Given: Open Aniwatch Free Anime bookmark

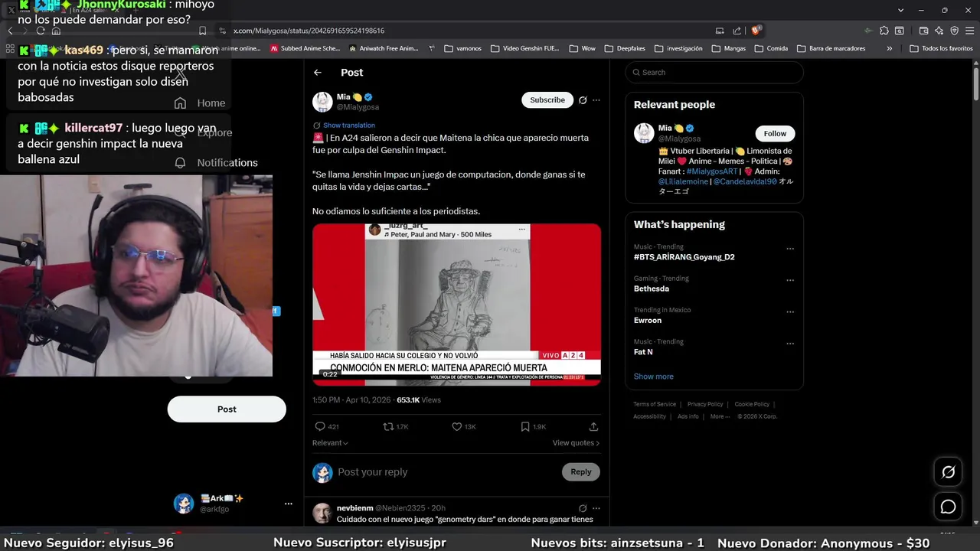Looking at the screenshot, I should tap(384, 48).
